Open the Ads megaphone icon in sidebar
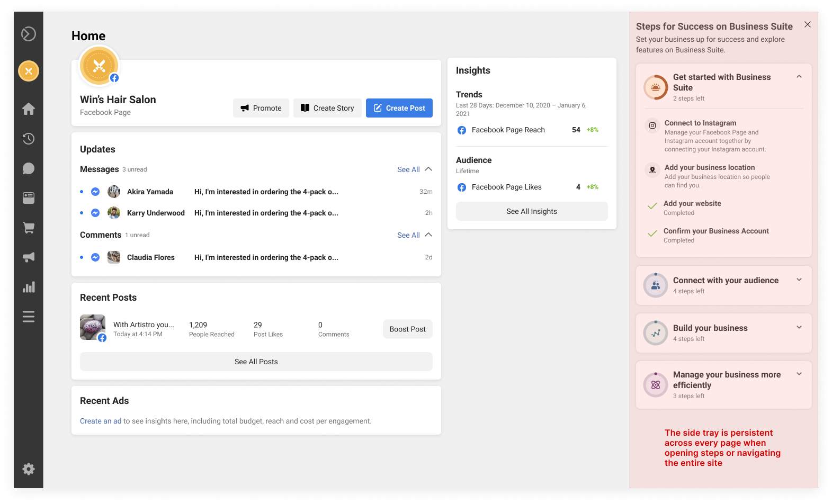 point(29,257)
